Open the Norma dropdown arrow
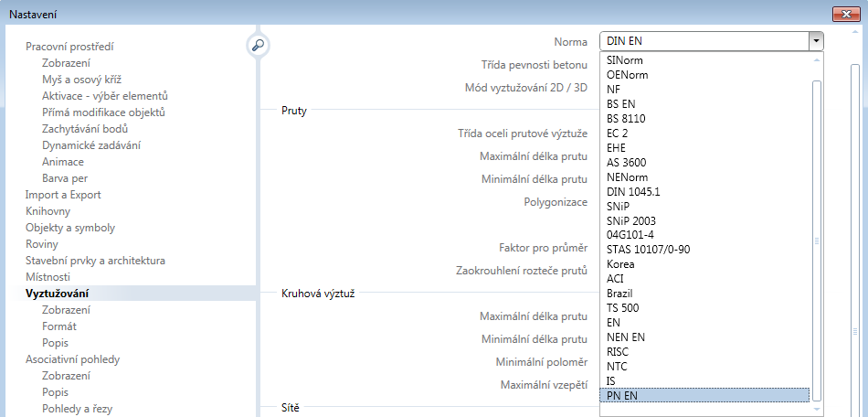Viewport: 868px width, 417px height. click(814, 40)
